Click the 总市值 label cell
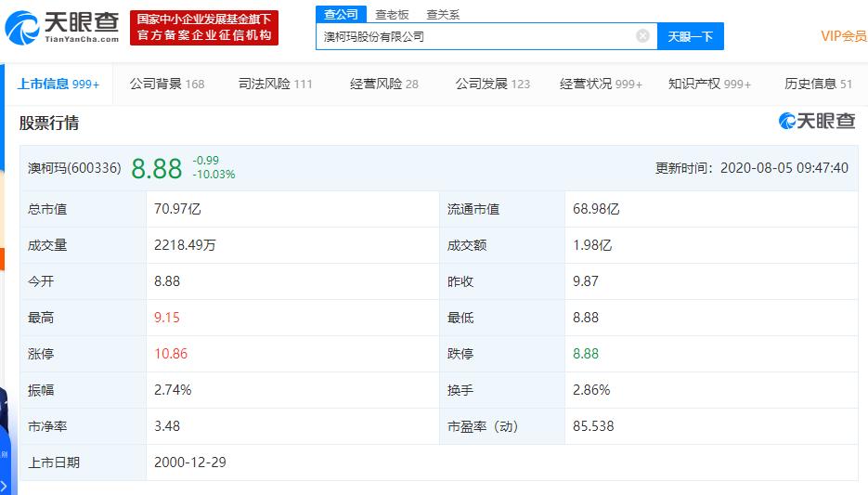Viewport: 868px width, 495px height. pos(83,209)
